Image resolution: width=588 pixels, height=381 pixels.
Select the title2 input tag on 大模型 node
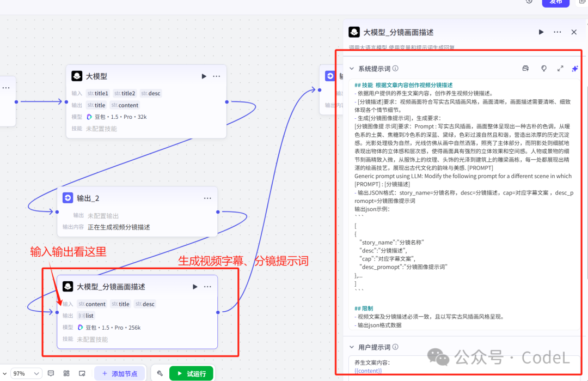click(125, 93)
